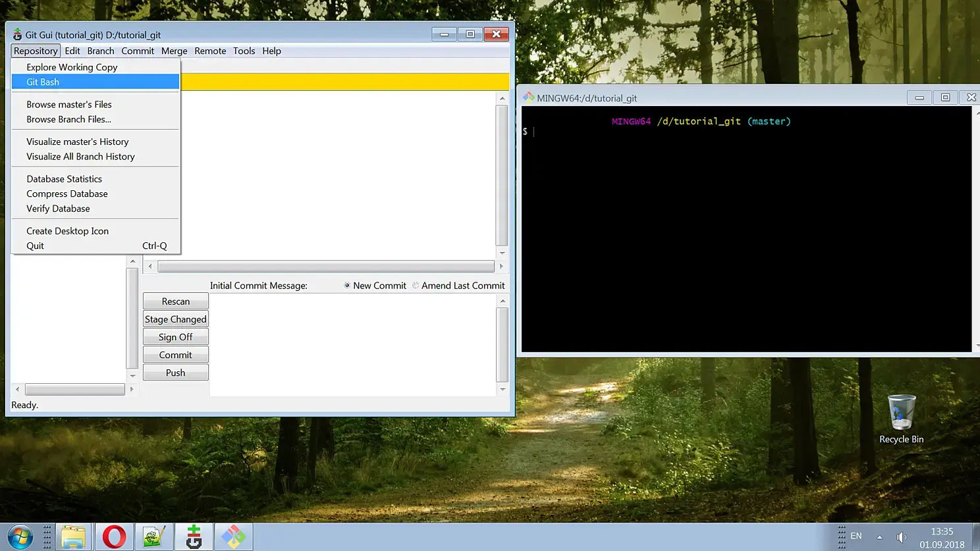Open the Remote menu

pyautogui.click(x=210, y=51)
